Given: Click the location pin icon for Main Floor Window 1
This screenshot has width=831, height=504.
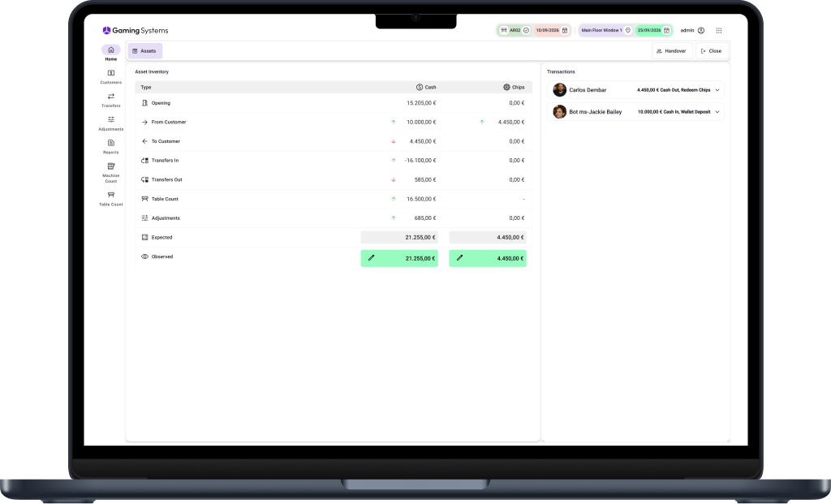Looking at the screenshot, I should coord(628,30).
